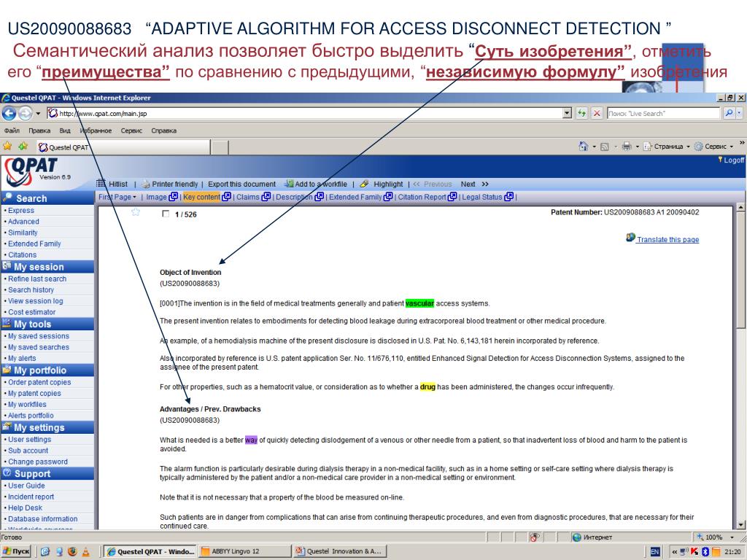Open the Extended Family sidebar link

[34, 244]
